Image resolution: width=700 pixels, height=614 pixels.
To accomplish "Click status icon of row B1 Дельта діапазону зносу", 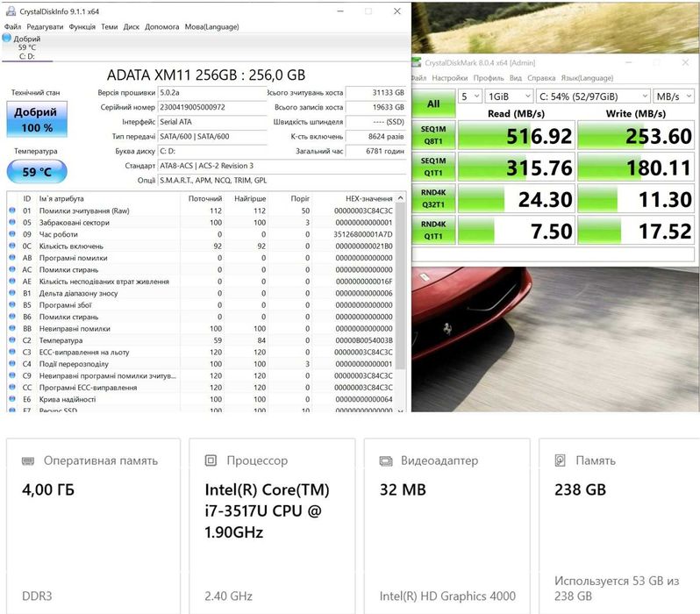I will point(12,293).
